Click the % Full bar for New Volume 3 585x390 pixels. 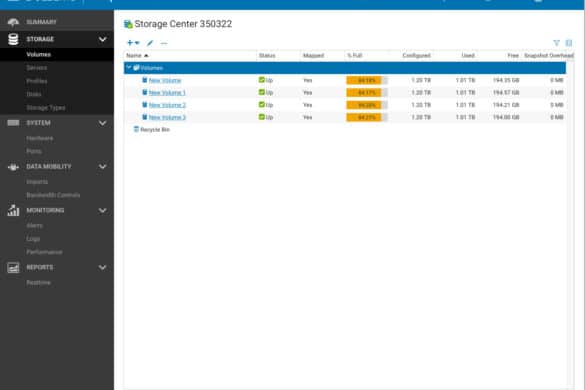(x=367, y=117)
